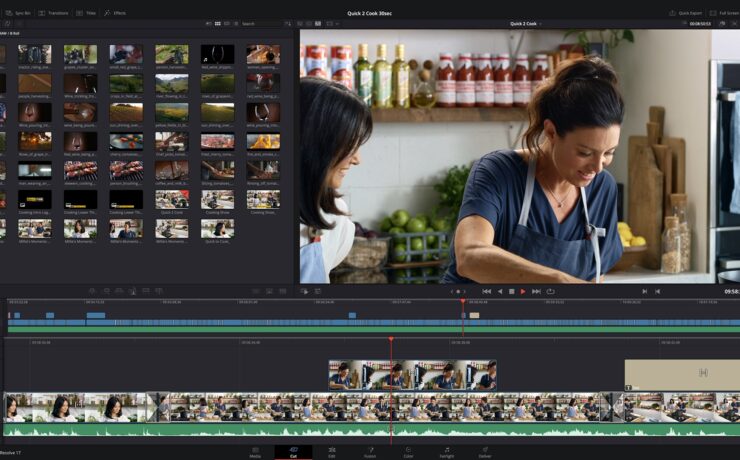
Task: Click the Full Screen button
Action: click(x=725, y=13)
